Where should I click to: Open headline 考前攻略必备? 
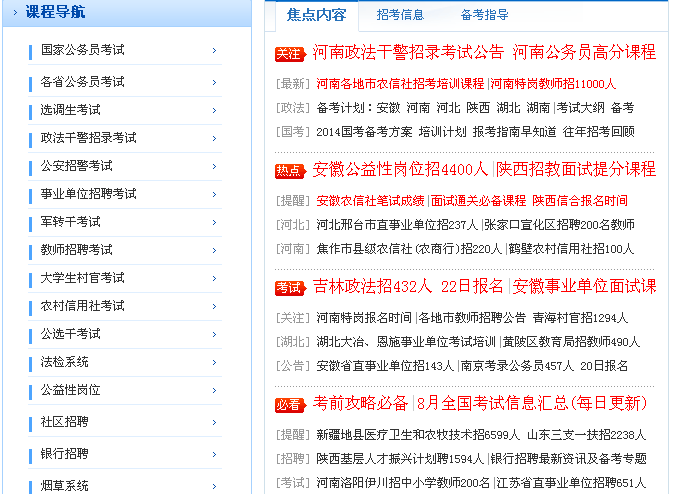click(x=360, y=403)
